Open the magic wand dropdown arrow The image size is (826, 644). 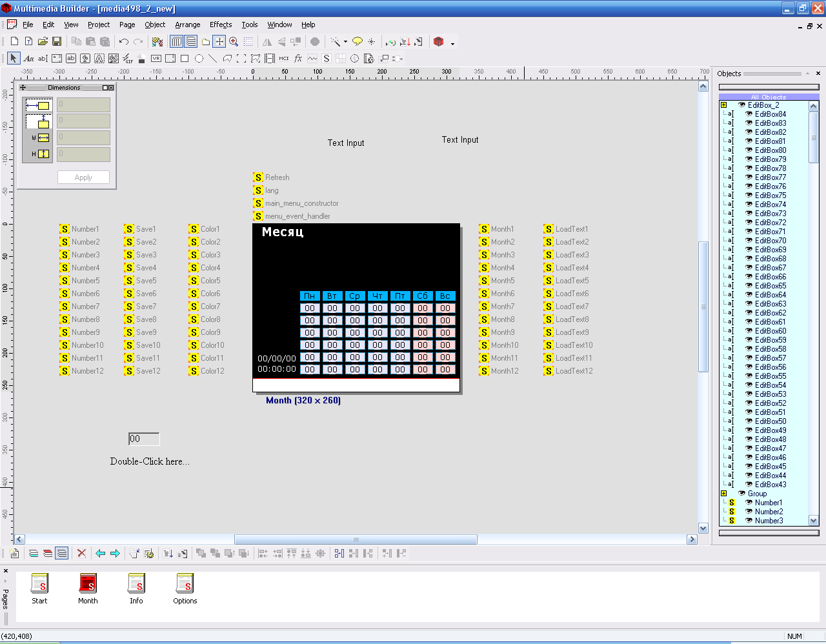click(x=345, y=42)
